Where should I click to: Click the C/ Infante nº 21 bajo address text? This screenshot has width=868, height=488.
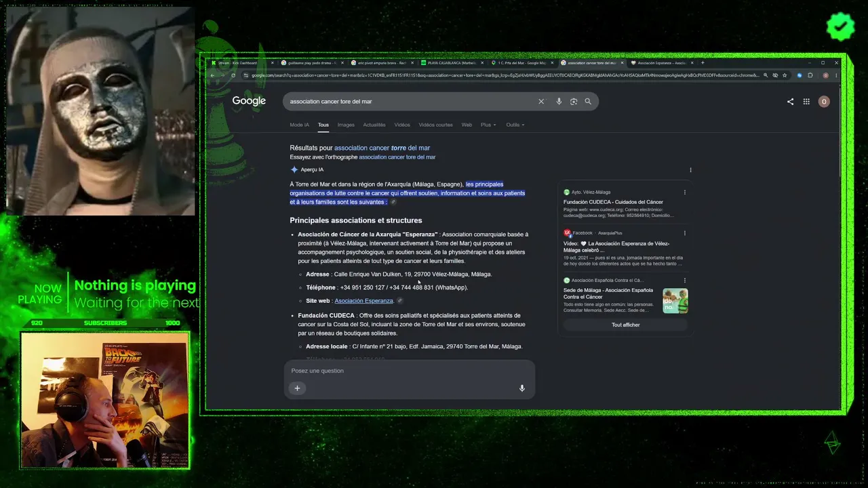[437, 346]
